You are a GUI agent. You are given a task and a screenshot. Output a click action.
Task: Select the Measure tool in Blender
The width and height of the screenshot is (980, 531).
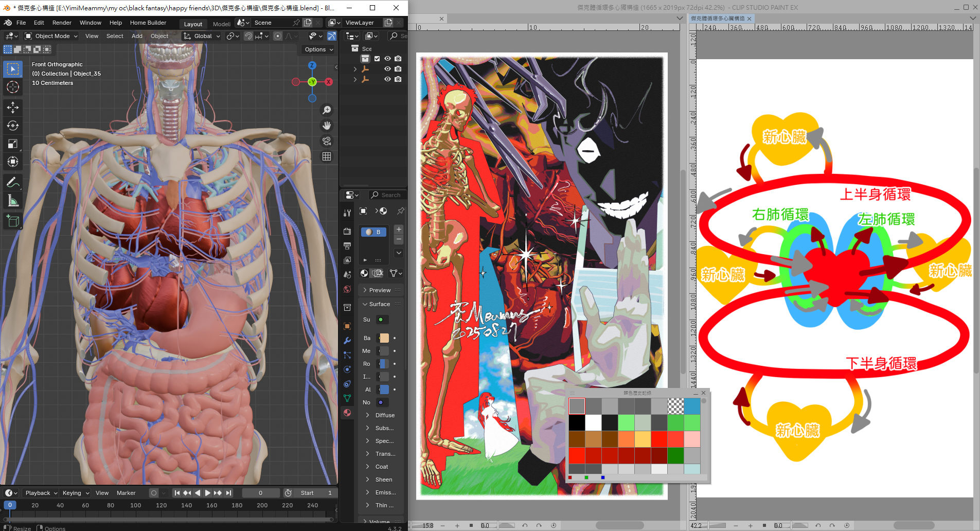click(x=13, y=201)
